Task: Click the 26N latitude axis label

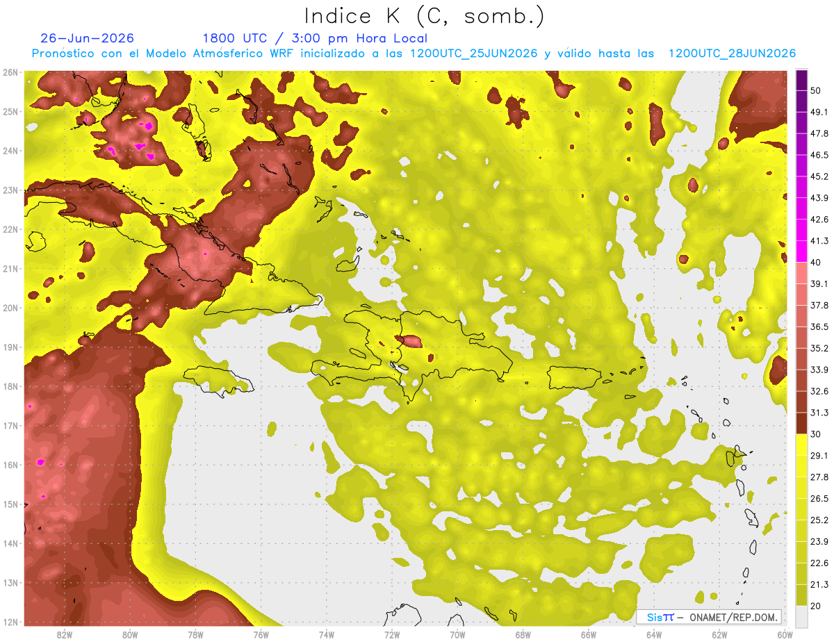Action: [10, 72]
